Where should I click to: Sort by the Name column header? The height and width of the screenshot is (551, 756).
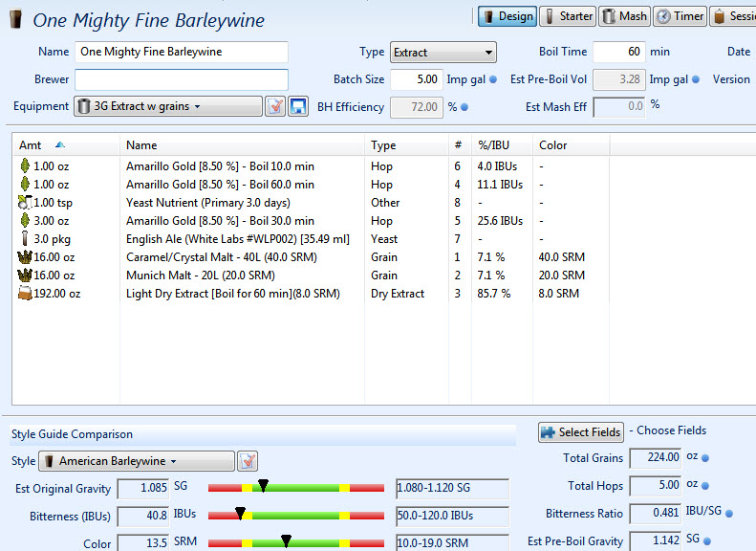242,145
